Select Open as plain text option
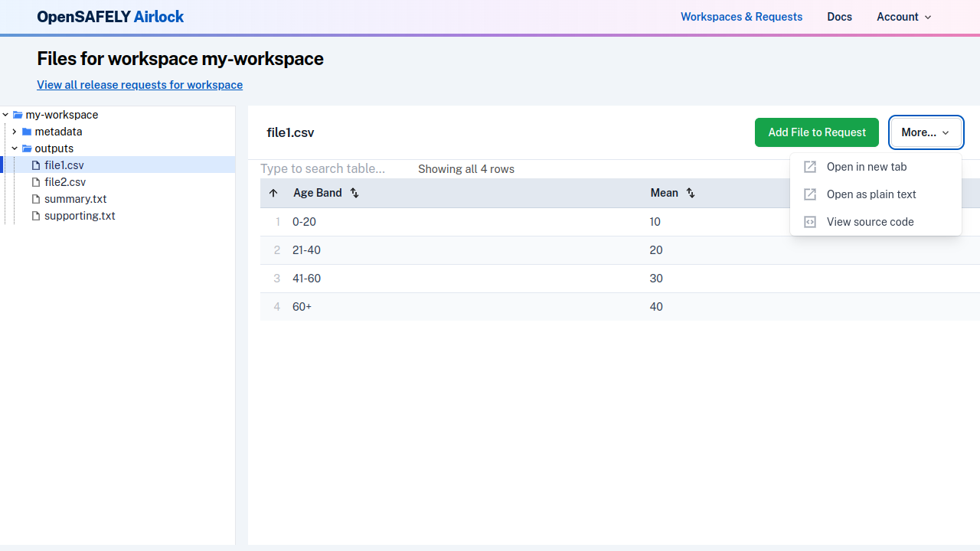 pyautogui.click(x=871, y=194)
